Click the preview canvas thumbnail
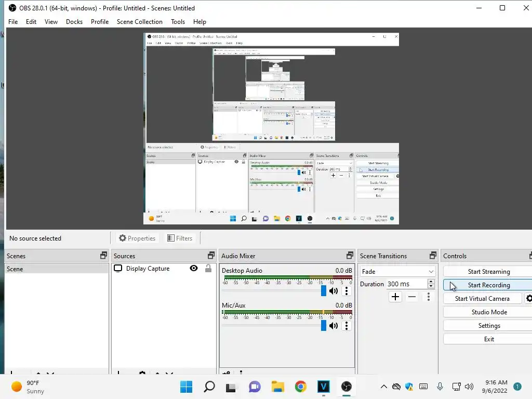This screenshot has width=532, height=399. pos(271,129)
